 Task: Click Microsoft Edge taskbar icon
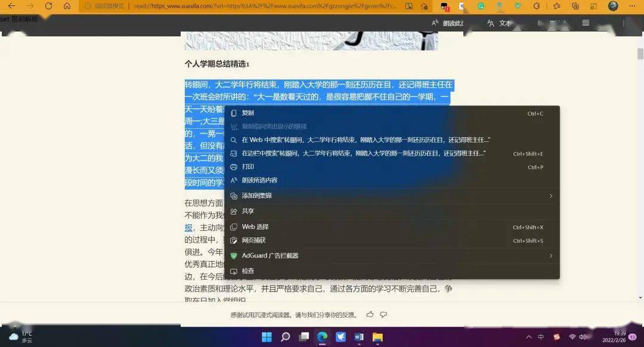coord(323,337)
